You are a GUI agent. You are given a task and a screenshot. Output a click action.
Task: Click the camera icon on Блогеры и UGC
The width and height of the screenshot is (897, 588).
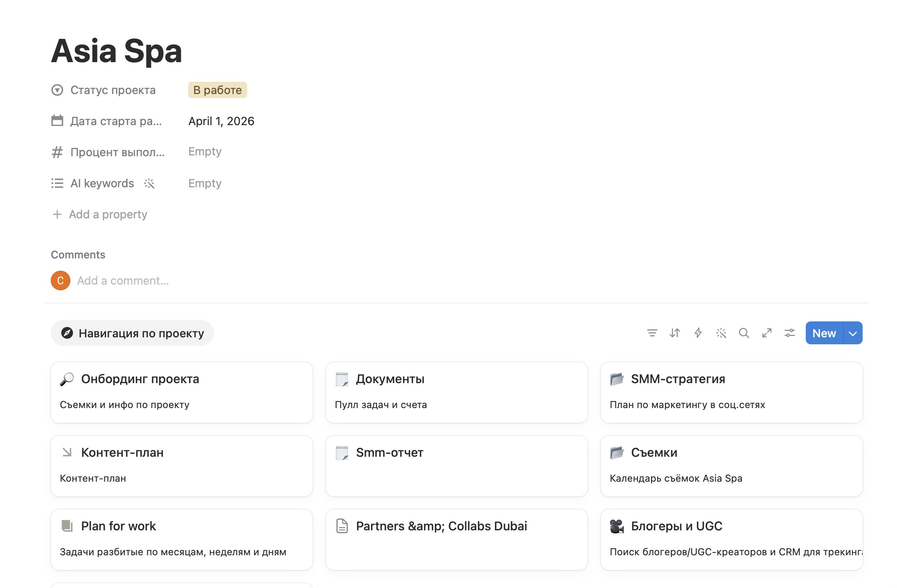(x=617, y=526)
